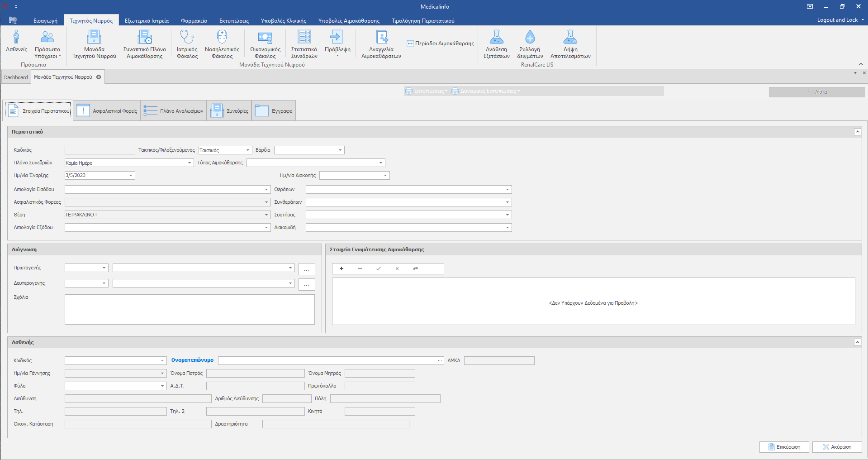Open the Βάρδια dropdown
The height and width of the screenshot is (460, 868).
tap(340, 150)
